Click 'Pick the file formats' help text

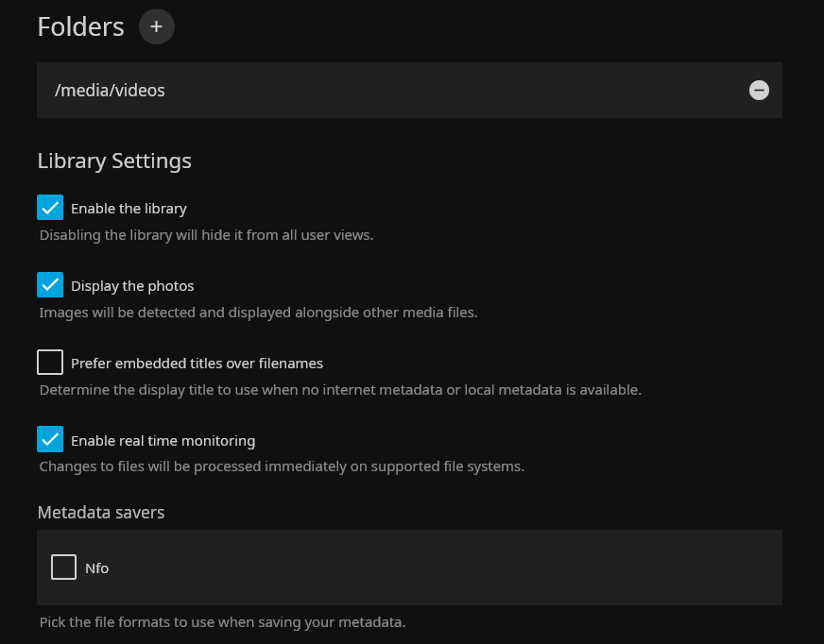pos(222,622)
